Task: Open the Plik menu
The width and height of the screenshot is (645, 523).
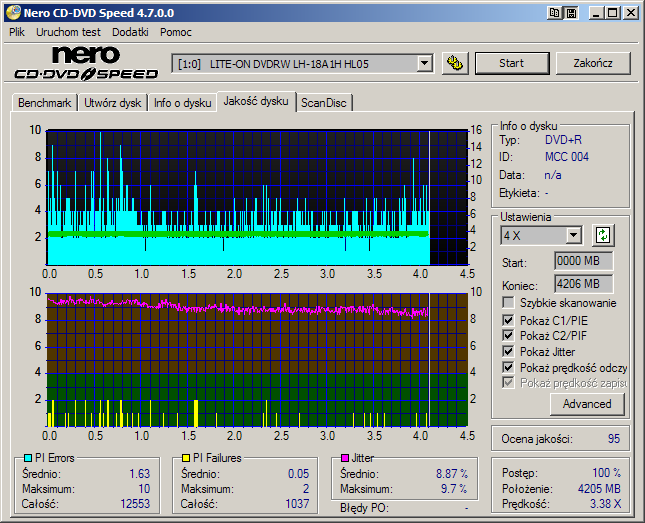Action: pyautogui.click(x=17, y=32)
